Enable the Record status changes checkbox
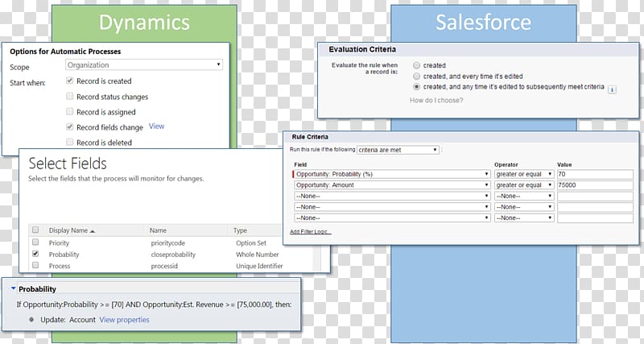This screenshot has width=644, height=344. [70, 96]
